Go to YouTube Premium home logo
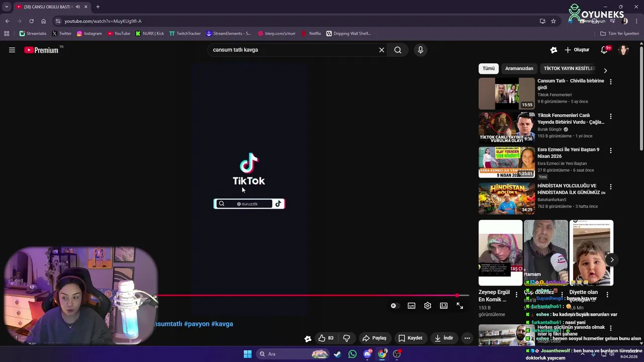The height and width of the screenshot is (362, 644). pos(41,50)
